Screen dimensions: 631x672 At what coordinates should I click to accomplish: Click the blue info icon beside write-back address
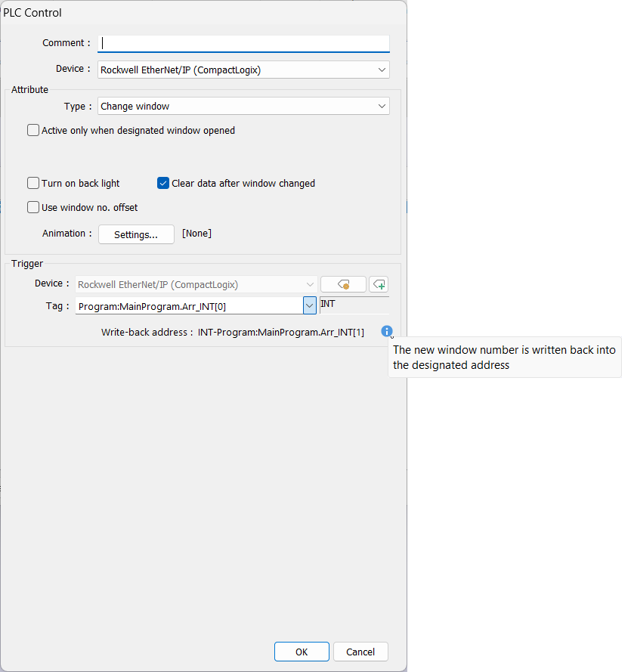pyautogui.click(x=387, y=332)
